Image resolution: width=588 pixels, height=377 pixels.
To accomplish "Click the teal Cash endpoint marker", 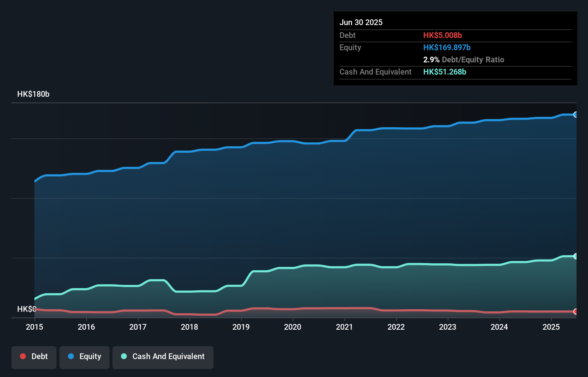I will (x=575, y=256).
